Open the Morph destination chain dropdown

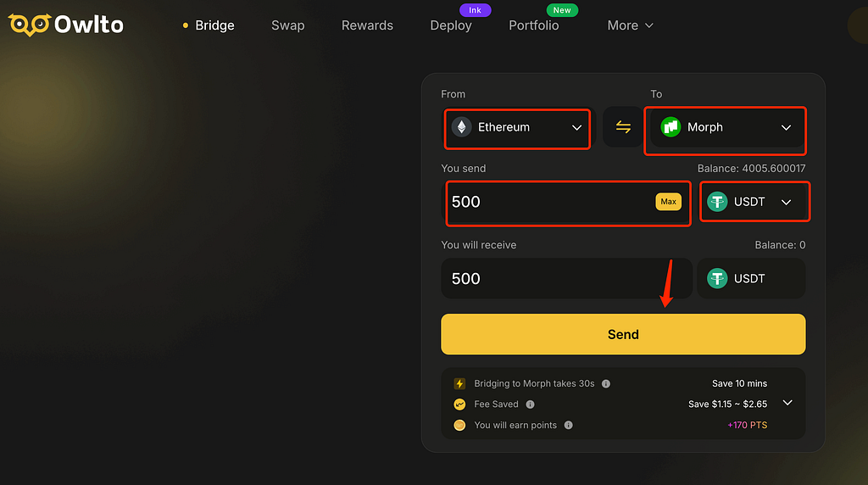point(726,128)
